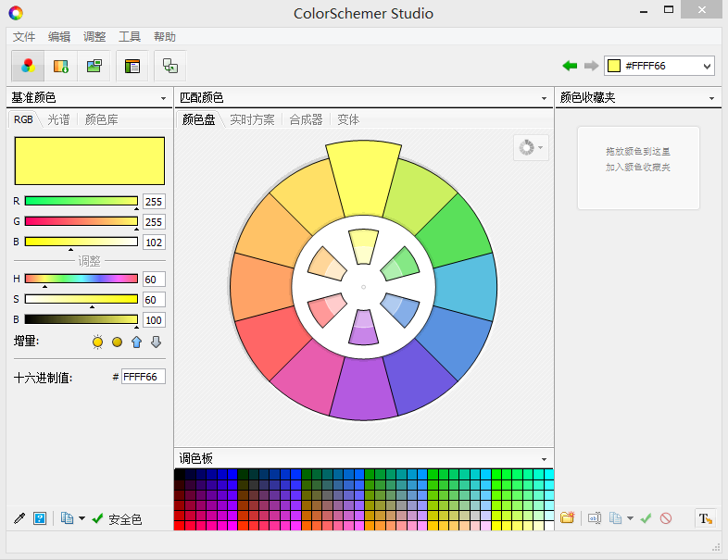Open the 编辑 menu

(x=59, y=37)
